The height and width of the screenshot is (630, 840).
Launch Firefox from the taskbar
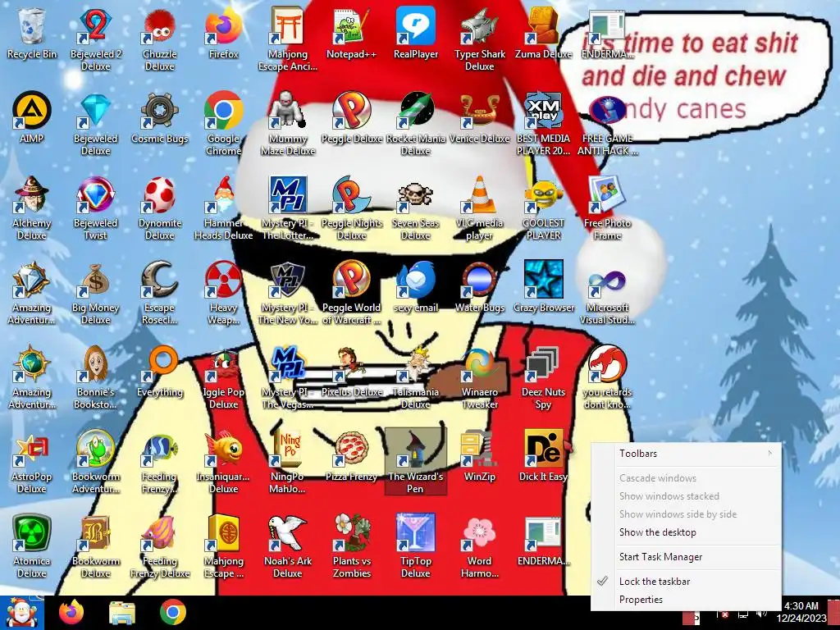tap(71, 613)
